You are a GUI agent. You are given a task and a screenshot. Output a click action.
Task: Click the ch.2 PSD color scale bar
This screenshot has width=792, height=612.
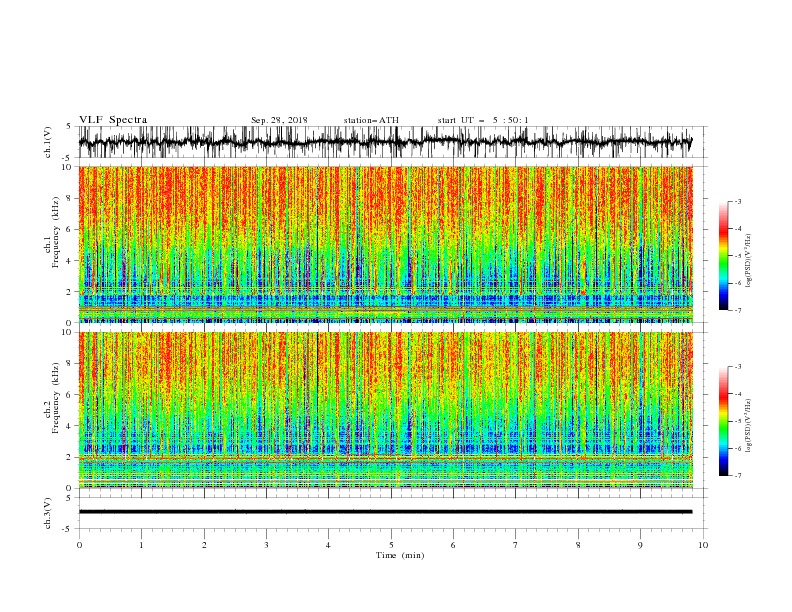[723, 421]
